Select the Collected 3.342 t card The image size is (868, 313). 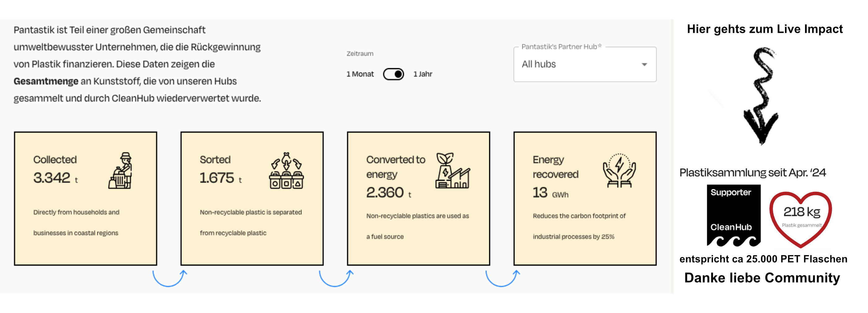point(86,198)
